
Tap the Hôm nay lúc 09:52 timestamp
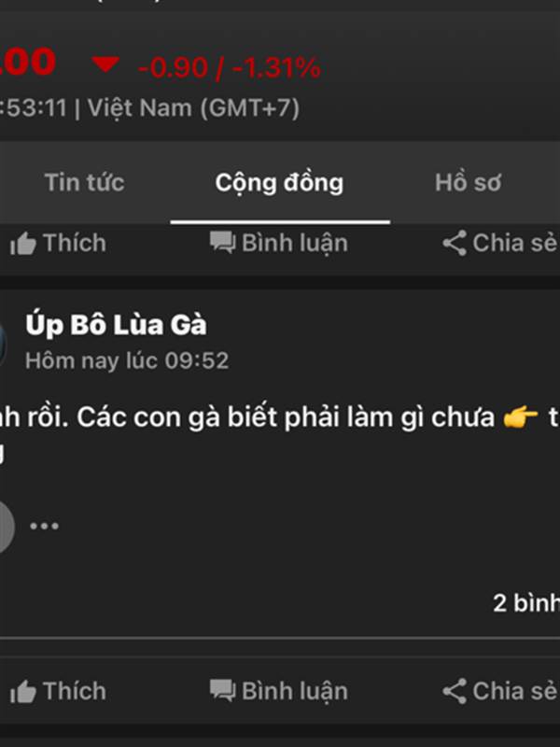point(127,360)
